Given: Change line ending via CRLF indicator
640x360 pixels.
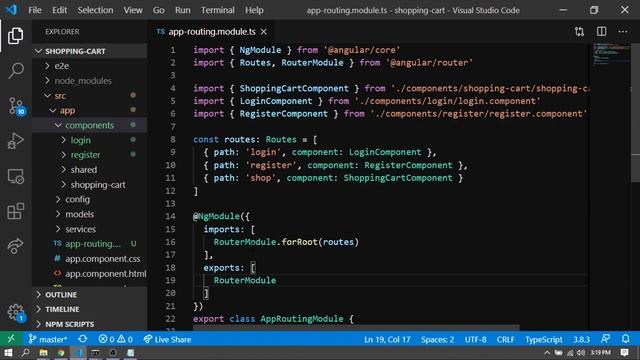Looking at the screenshot, I should (x=505, y=339).
